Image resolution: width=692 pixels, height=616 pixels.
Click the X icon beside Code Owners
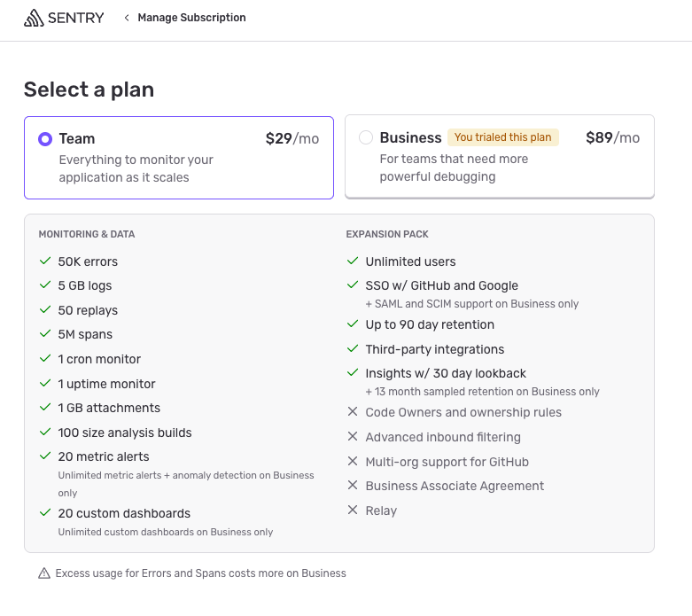tap(353, 412)
